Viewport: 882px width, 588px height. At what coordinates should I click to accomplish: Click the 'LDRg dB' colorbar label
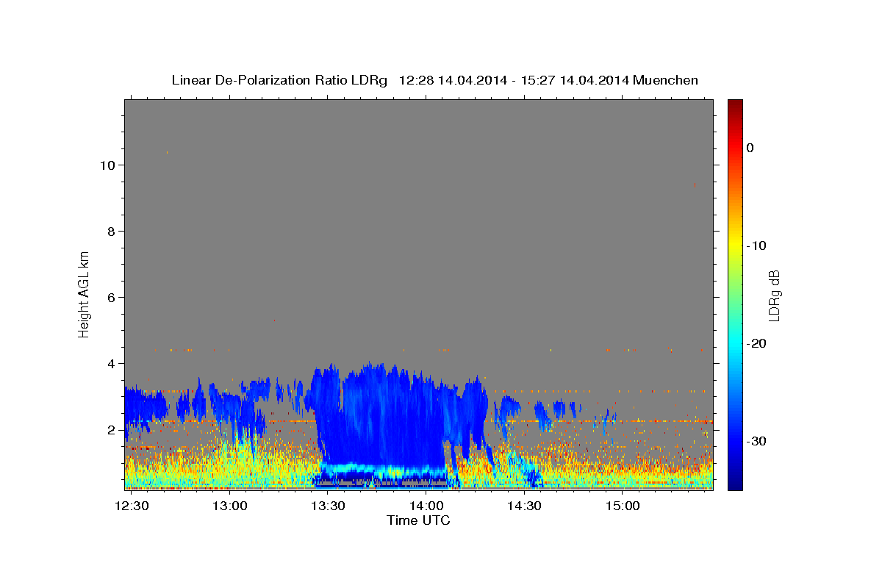click(x=774, y=295)
